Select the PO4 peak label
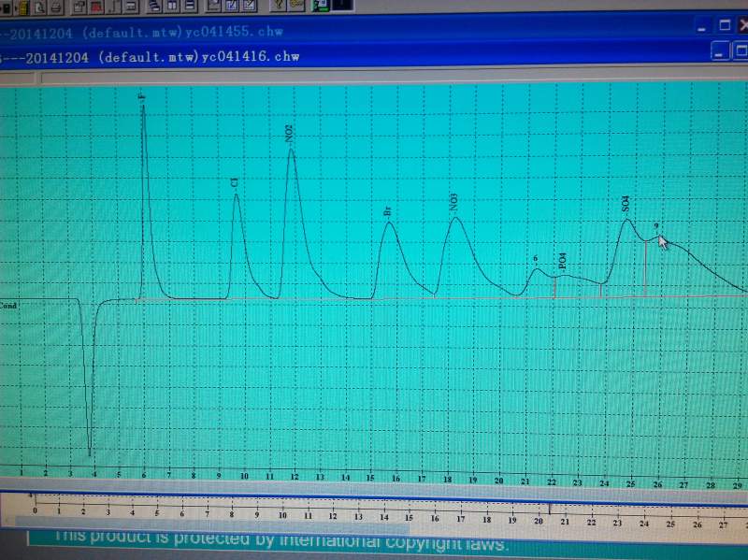748x560 pixels. coord(563,261)
